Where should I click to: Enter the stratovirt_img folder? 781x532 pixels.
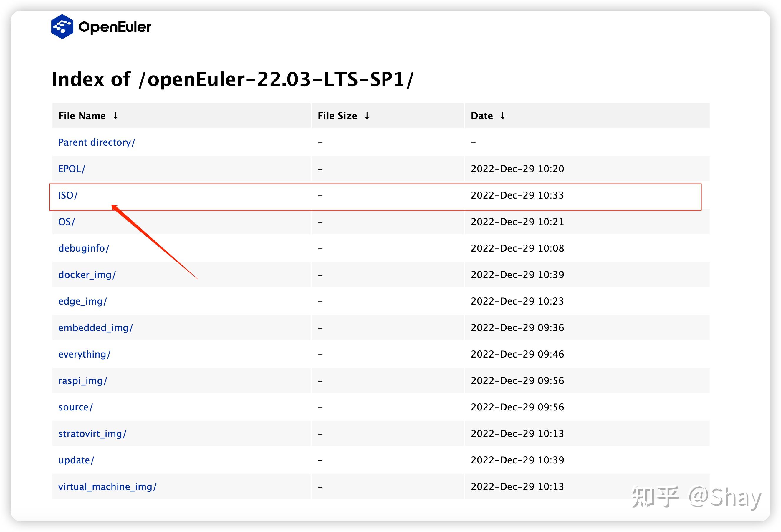point(92,434)
